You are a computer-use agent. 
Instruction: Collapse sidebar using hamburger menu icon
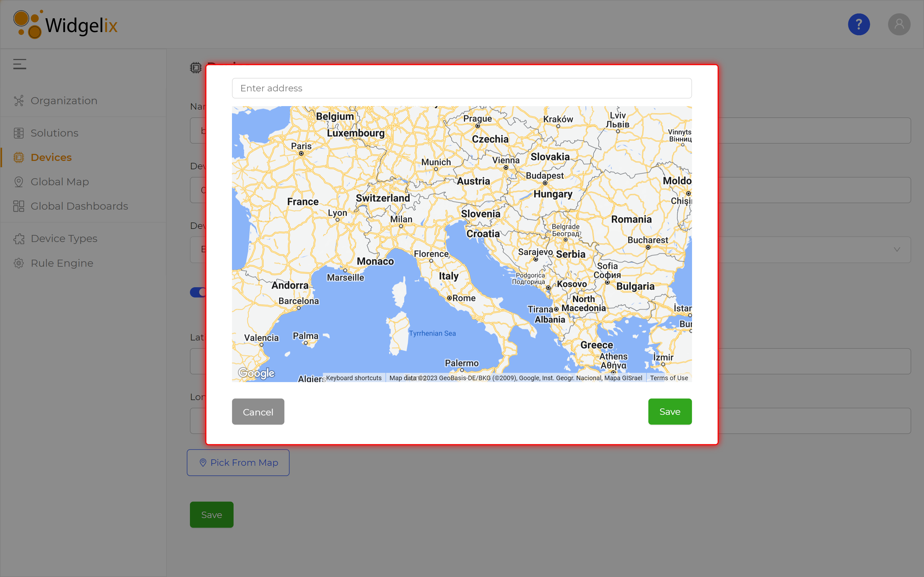click(x=20, y=64)
